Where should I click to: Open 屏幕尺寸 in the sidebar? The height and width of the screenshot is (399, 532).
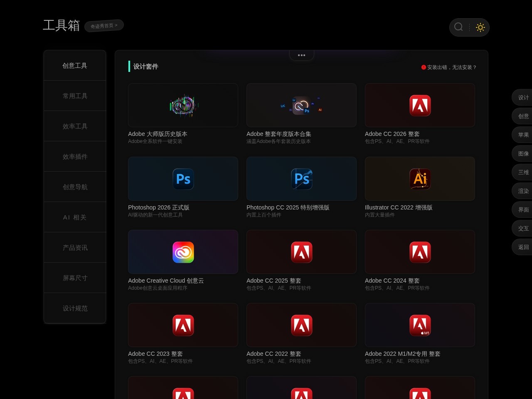tap(75, 278)
